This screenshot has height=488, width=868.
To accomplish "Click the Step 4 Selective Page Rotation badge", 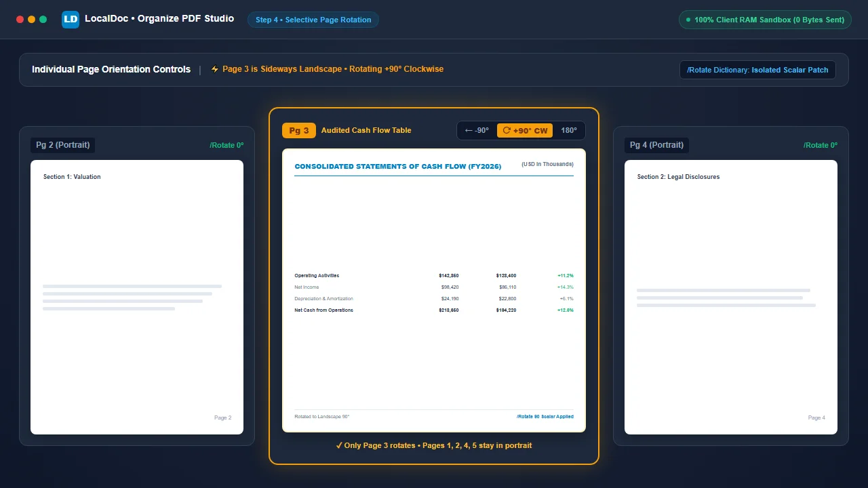I will (x=313, y=20).
